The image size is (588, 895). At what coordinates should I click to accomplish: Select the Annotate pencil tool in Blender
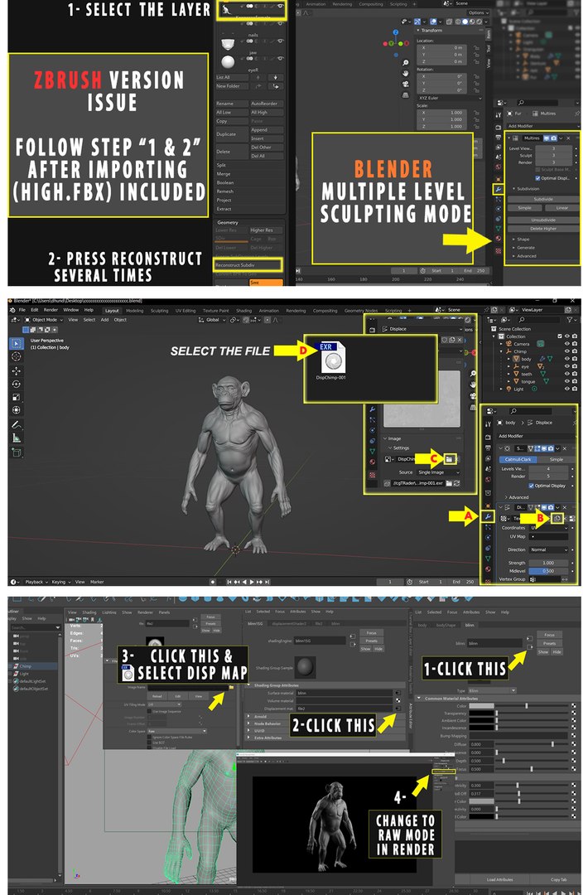pos(16,425)
